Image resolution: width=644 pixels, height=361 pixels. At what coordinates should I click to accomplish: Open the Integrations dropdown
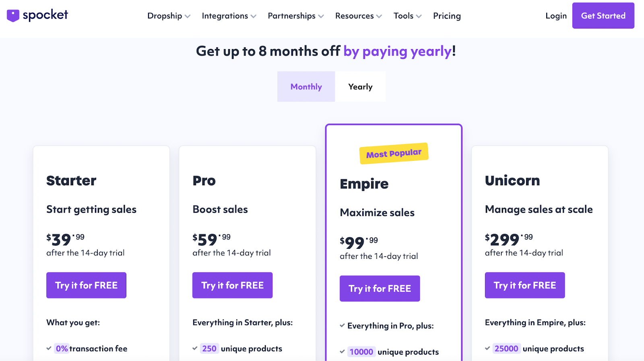pyautogui.click(x=229, y=16)
